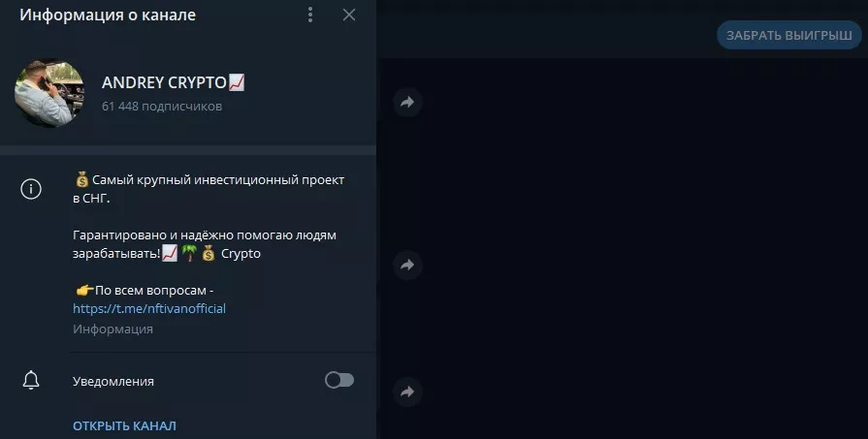
Task: Toggle the Уведомления switch
Action: click(x=339, y=380)
